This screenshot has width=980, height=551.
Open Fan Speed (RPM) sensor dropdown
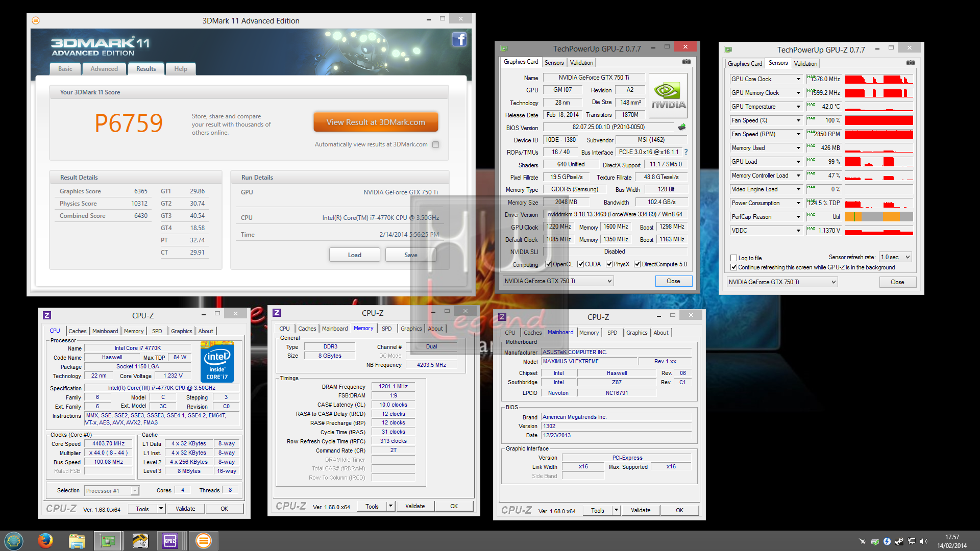pos(798,134)
